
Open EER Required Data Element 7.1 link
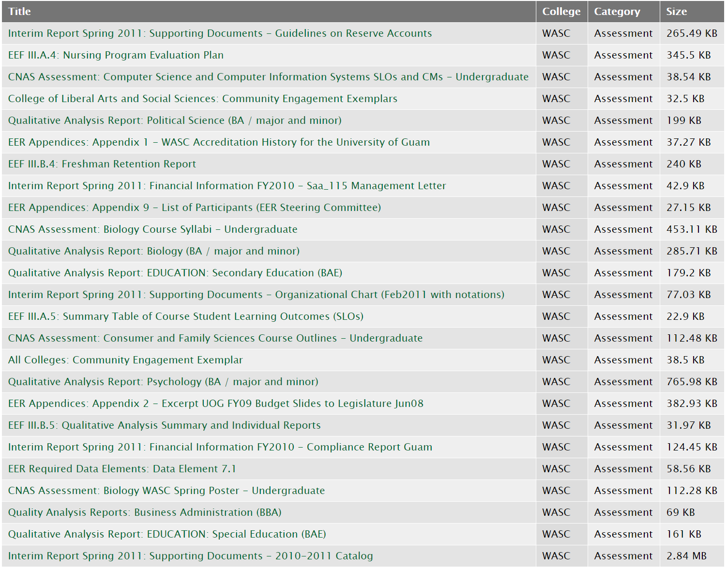point(122,469)
